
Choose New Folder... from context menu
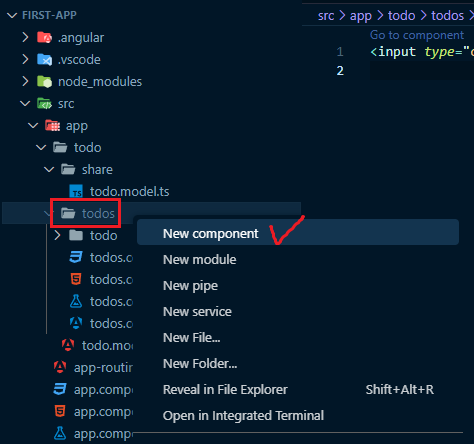[298, 363]
